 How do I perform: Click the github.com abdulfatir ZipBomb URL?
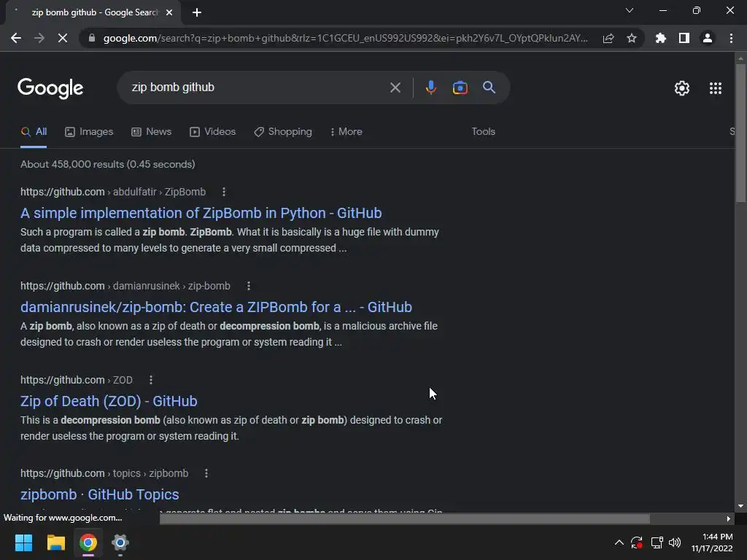pyautogui.click(x=113, y=192)
